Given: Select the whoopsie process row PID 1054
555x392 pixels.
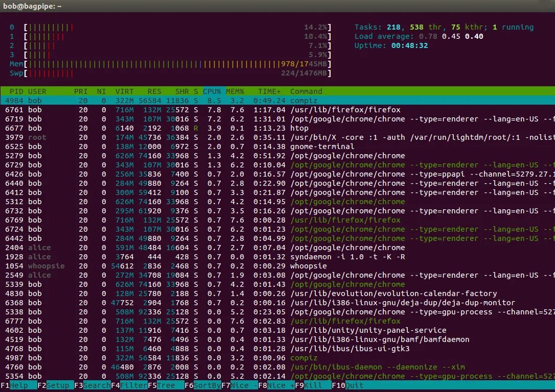Looking at the screenshot, I should 277,266.
